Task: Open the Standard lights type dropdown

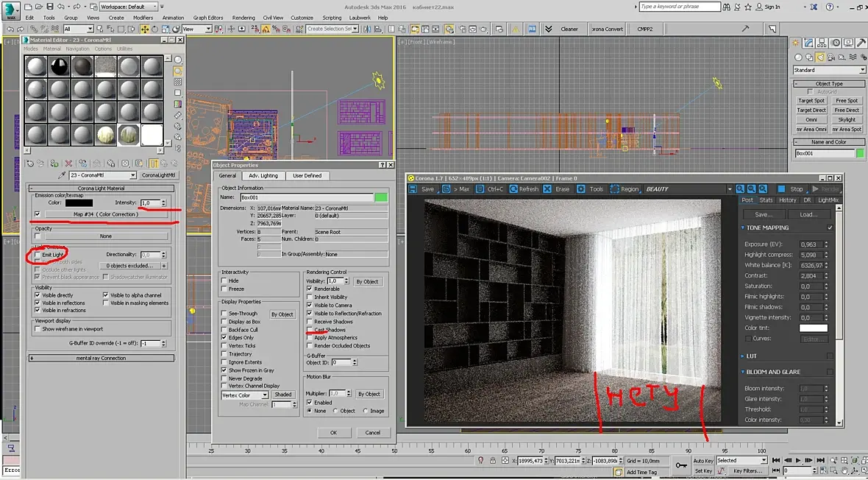Action: [829, 70]
